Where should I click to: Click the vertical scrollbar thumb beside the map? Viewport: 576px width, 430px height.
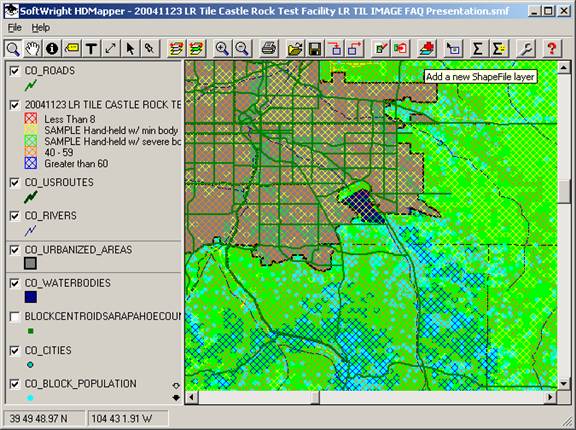coord(564,192)
